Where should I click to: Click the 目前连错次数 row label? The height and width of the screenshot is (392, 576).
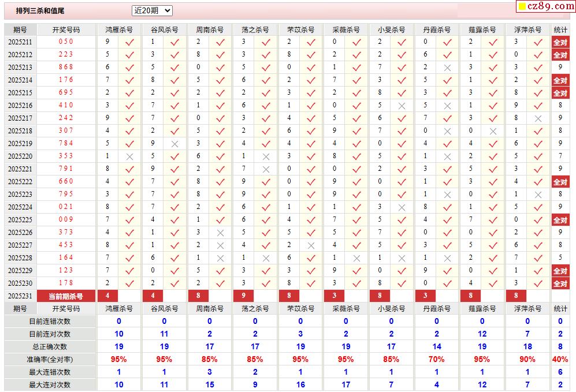(x=50, y=322)
